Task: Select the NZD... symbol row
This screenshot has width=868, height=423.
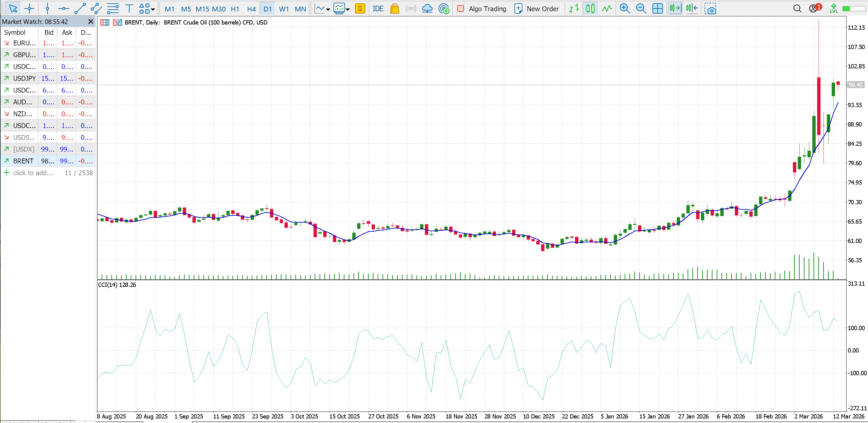Action: coord(48,114)
